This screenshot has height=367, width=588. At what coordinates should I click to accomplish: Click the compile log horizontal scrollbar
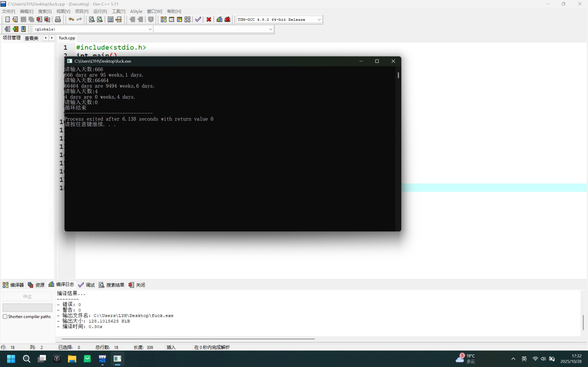point(188,339)
